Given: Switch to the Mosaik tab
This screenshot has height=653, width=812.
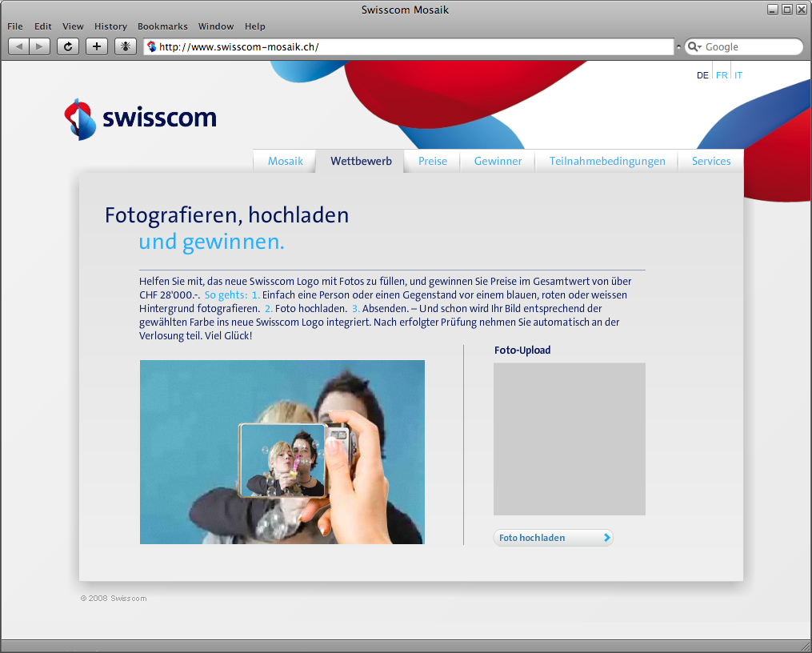Looking at the screenshot, I should pos(285,161).
